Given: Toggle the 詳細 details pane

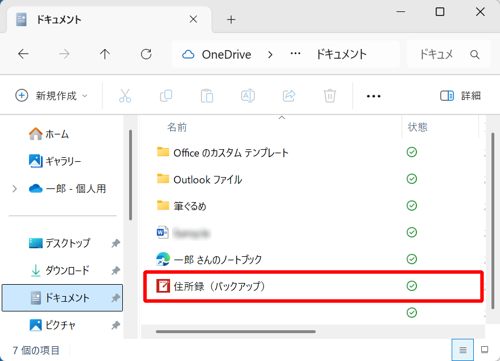Looking at the screenshot, I should click(460, 96).
